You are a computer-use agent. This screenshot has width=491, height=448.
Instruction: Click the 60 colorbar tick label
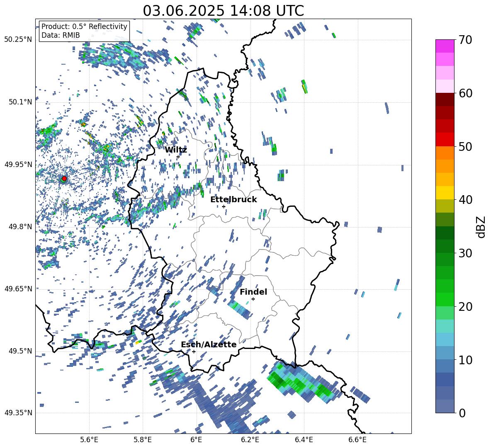click(x=465, y=93)
